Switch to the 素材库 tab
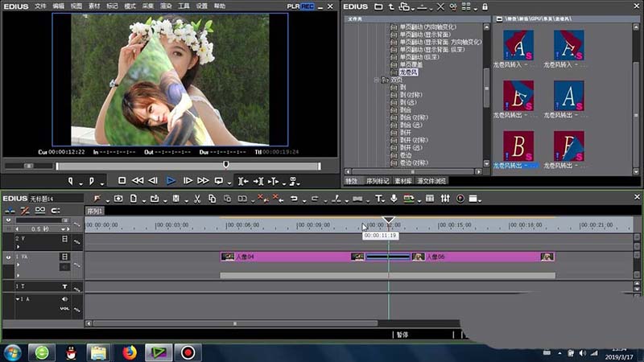Viewport: 644px width, 362px height. pos(403,181)
